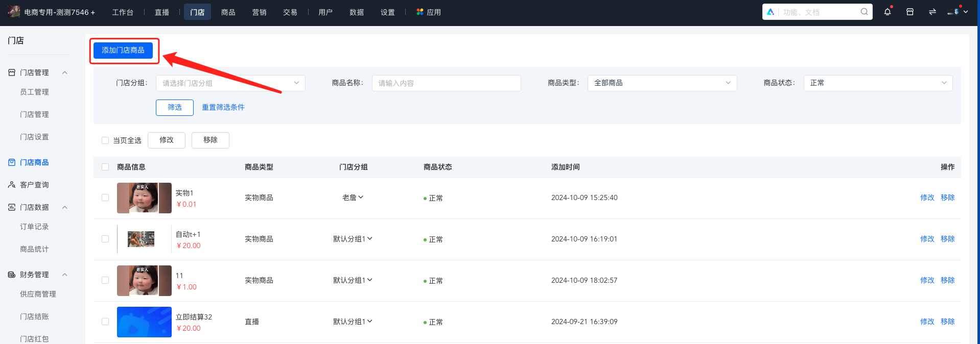Open thumbnail image of product 自动t+1
This screenshot has width=980, height=344.
click(x=144, y=239)
